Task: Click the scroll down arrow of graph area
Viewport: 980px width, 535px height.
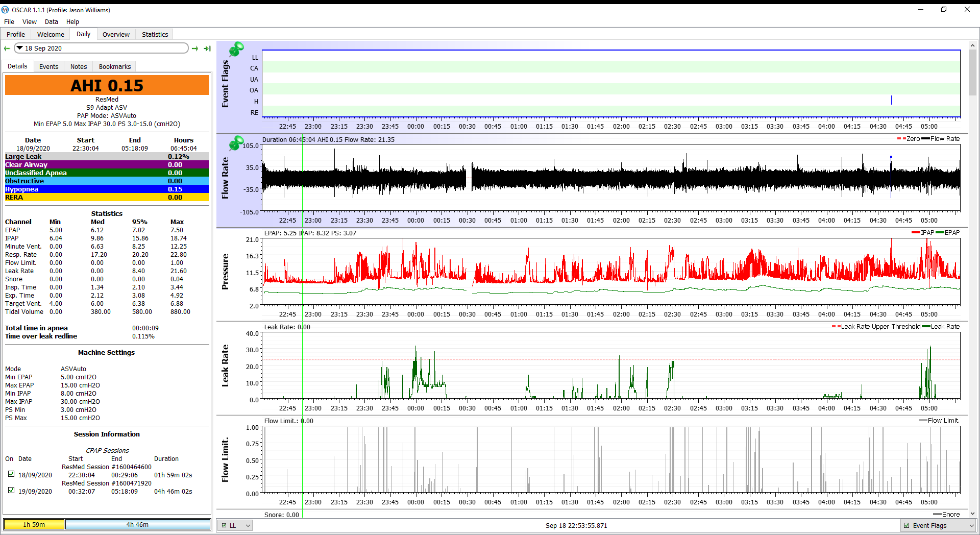Action: point(972,514)
